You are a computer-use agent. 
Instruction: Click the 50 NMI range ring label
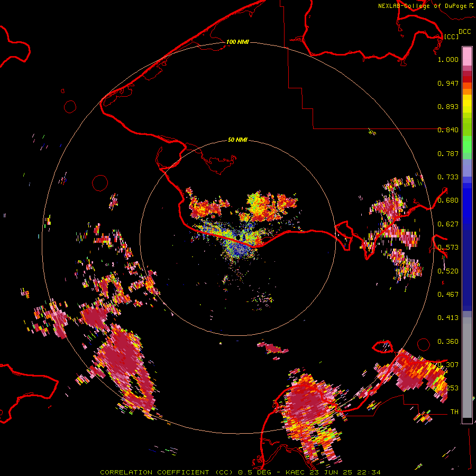tap(237, 140)
